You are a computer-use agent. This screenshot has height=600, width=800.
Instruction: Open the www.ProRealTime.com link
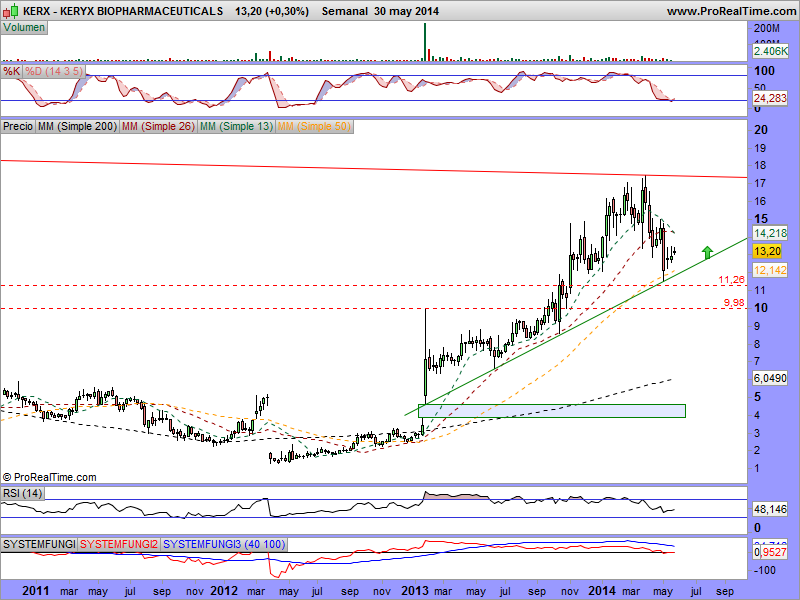(x=731, y=11)
